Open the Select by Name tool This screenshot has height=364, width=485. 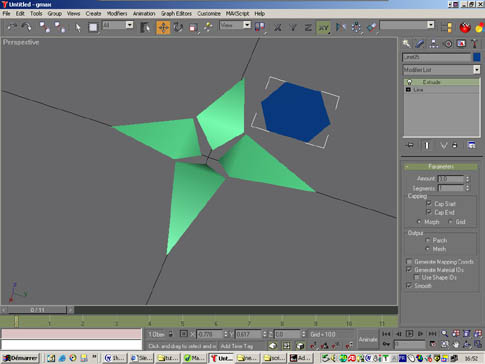[x=145, y=27]
